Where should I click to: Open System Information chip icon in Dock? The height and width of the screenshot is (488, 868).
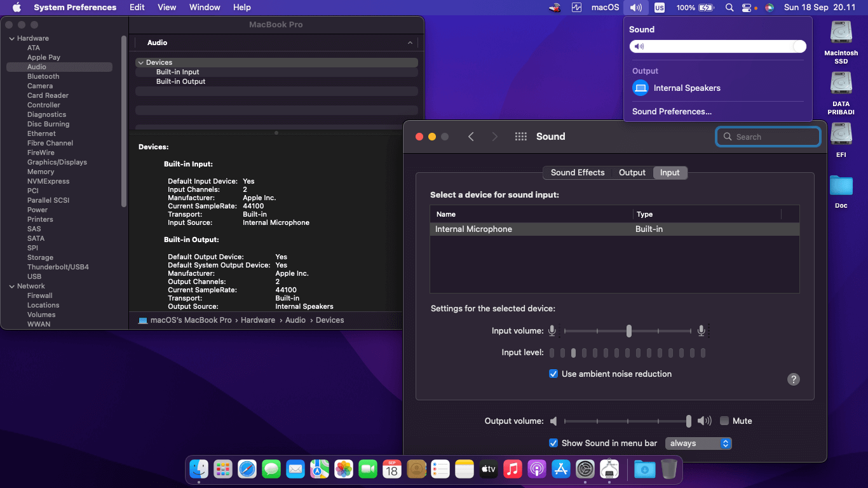609,470
